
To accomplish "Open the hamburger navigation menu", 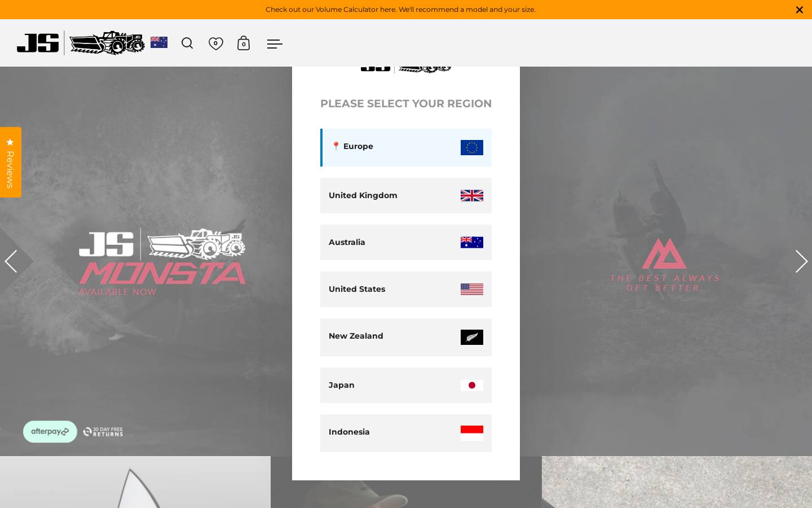I will point(275,44).
